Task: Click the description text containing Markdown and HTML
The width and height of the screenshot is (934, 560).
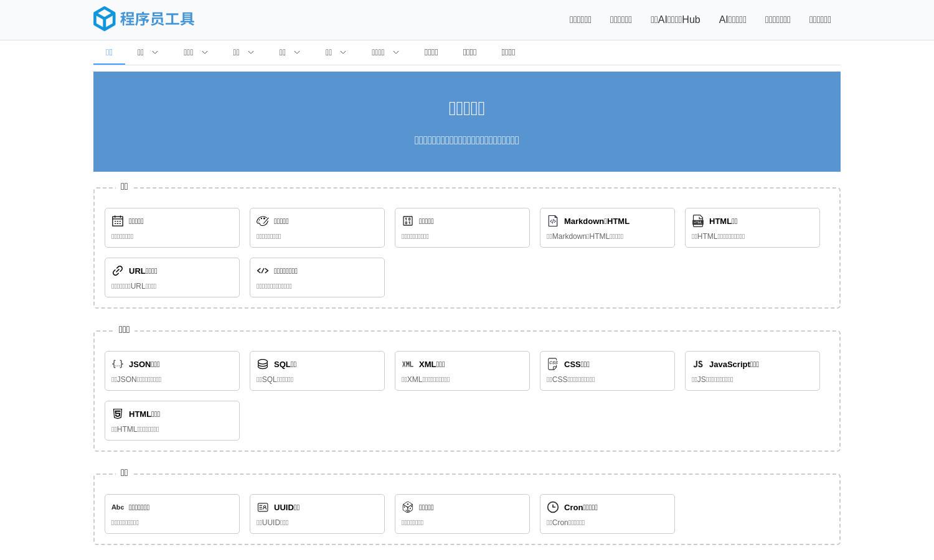Action: [585, 236]
